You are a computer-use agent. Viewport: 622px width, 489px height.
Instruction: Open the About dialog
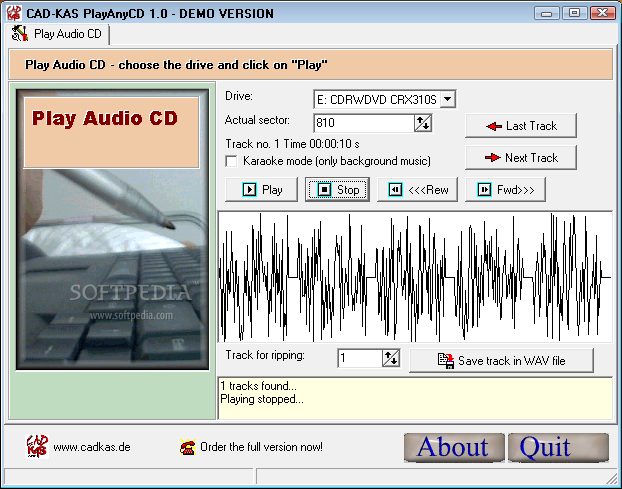(x=454, y=447)
